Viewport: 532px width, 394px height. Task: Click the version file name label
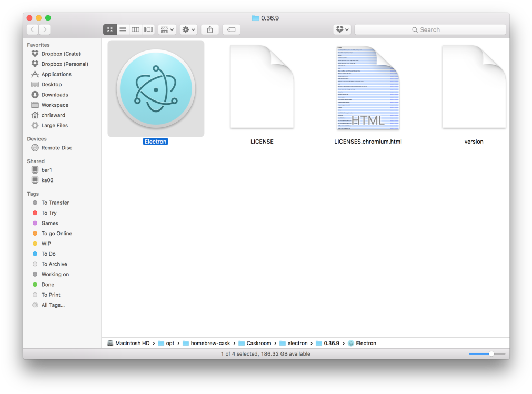coord(474,142)
